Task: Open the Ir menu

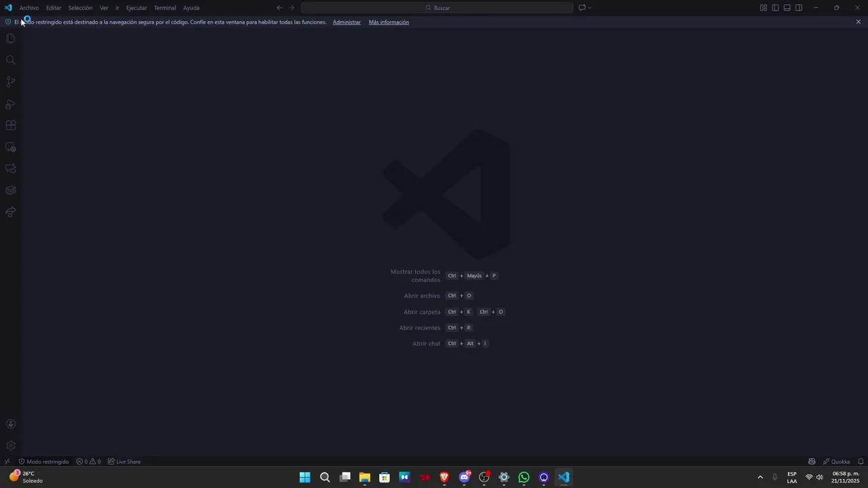Action: [117, 8]
